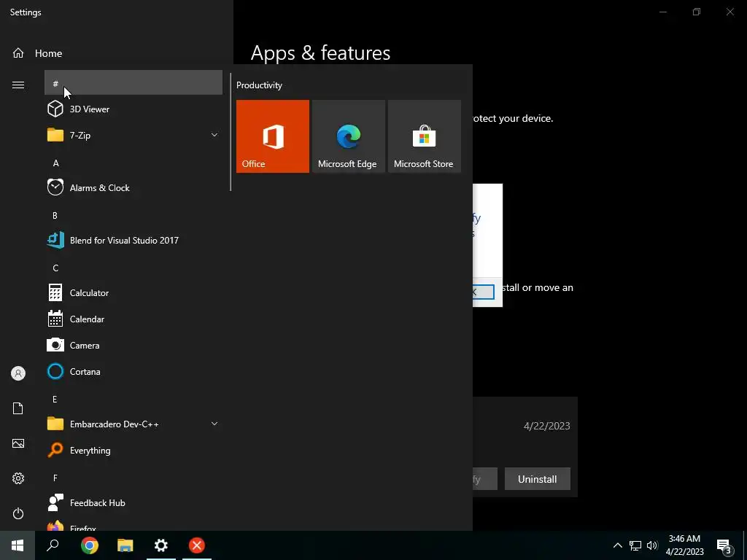Launch Alarms & Clock app
The image size is (747, 560).
point(133,187)
